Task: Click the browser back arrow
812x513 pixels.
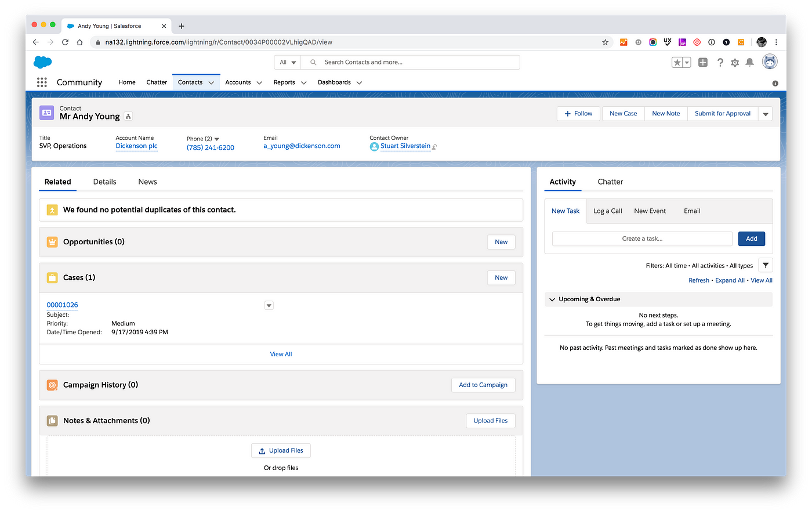Action: click(x=35, y=42)
